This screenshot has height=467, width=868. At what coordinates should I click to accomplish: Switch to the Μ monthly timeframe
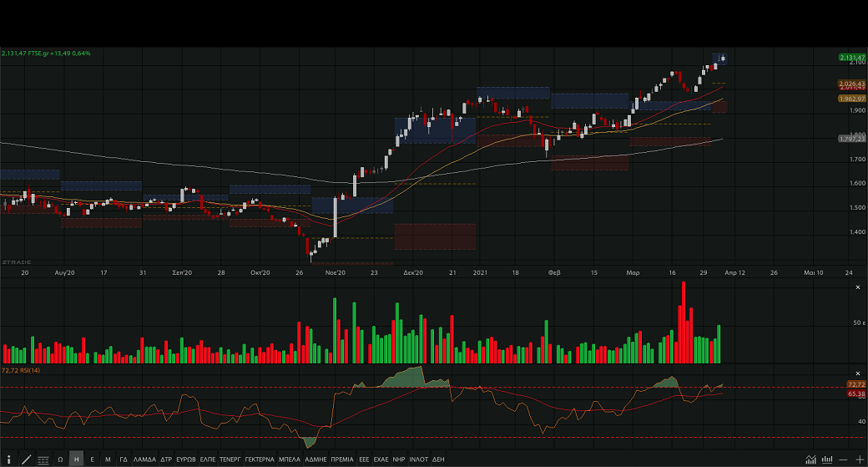pyautogui.click(x=108, y=459)
